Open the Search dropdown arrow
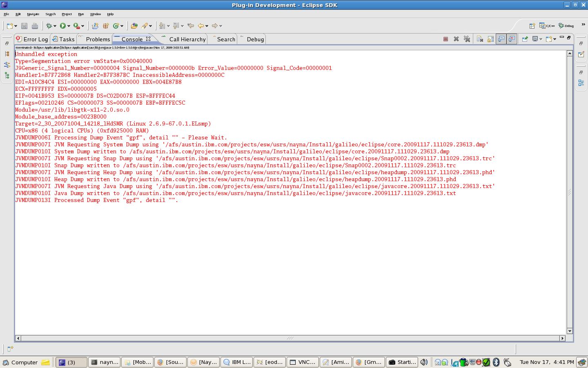 [151, 26]
